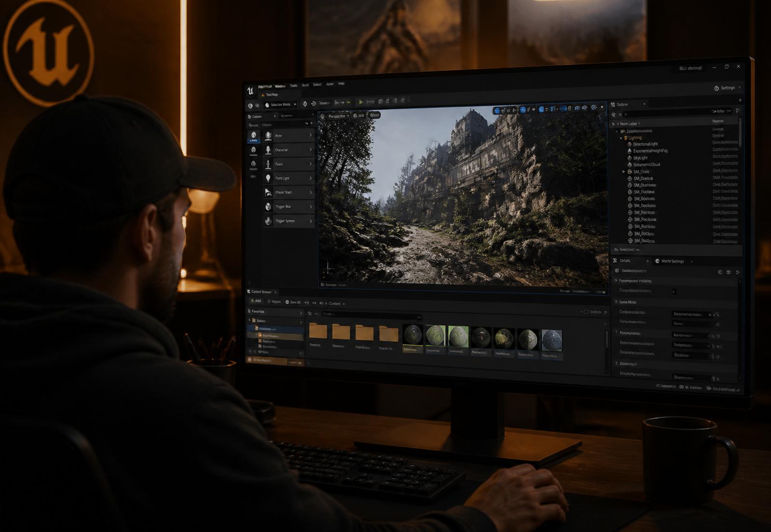Expand the Player Start row arrow
This screenshot has height=532, width=771.
pos(310,192)
